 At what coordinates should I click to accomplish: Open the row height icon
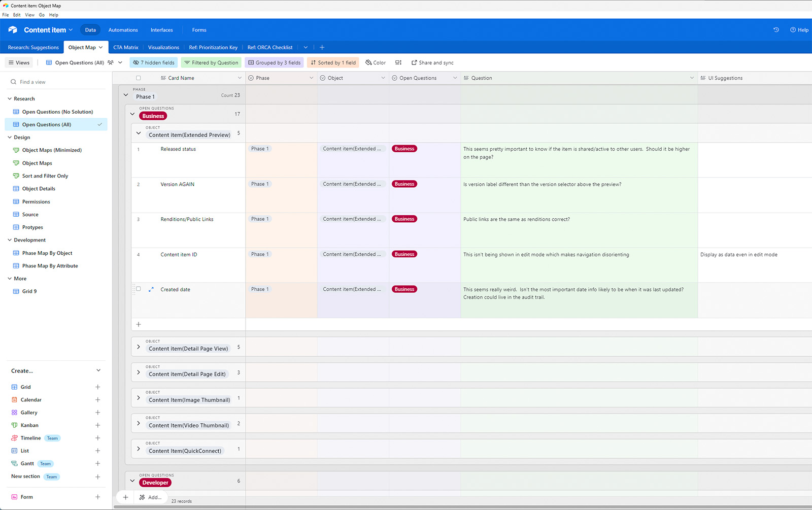[398, 62]
